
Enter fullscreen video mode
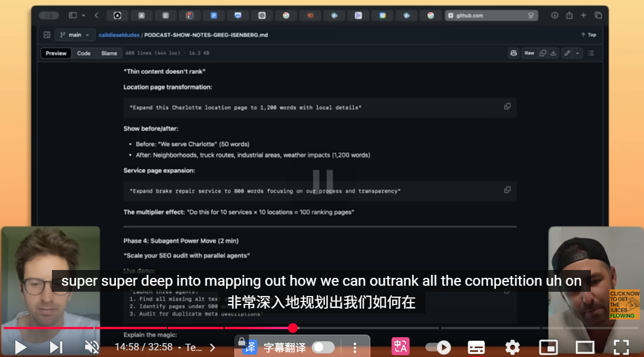pos(621,347)
